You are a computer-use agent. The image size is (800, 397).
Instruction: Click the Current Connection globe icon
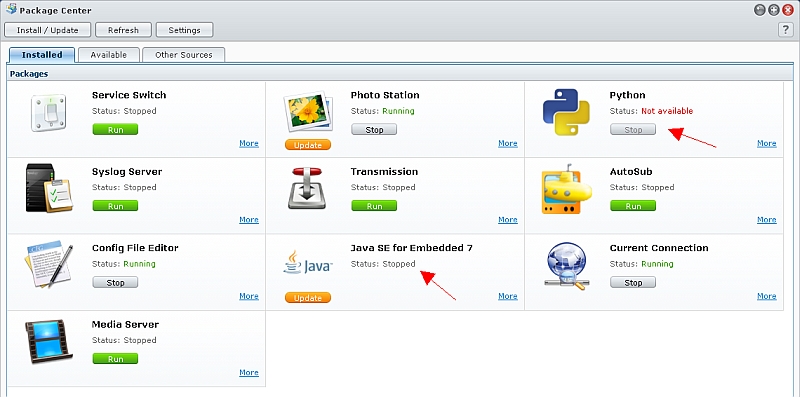click(x=566, y=266)
